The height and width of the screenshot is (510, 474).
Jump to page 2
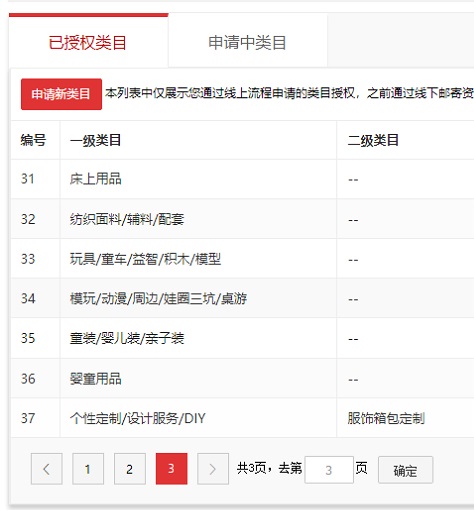click(x=130, y=469)
